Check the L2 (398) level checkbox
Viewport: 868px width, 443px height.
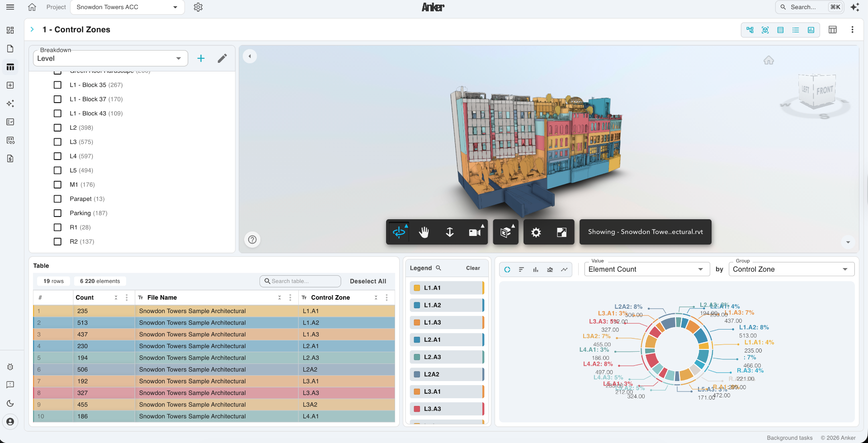coord(57,127)
